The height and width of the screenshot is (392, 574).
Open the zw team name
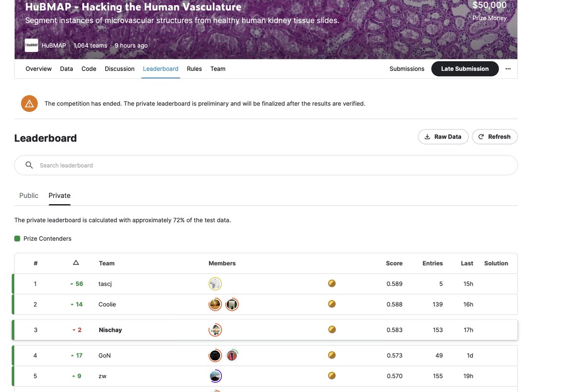coord(102,376)
